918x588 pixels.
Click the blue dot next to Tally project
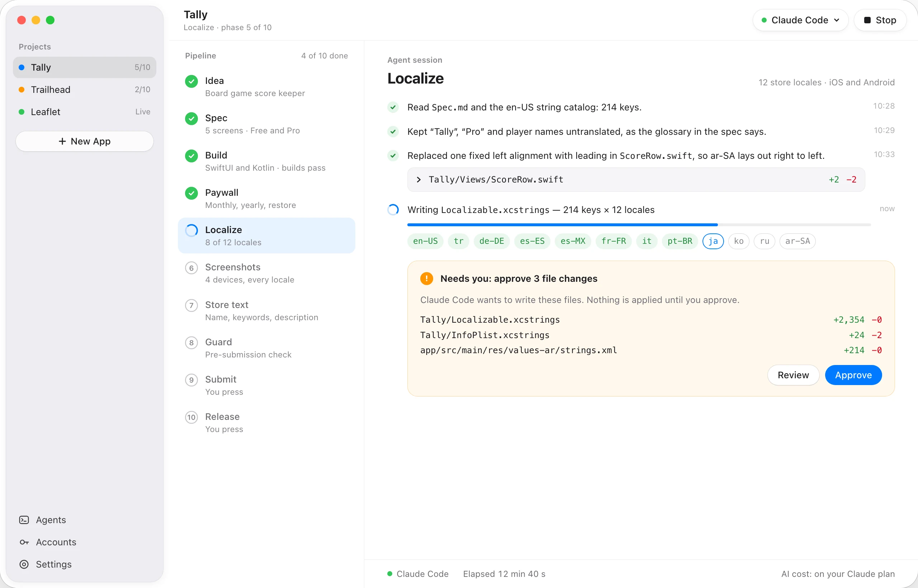click(x=22, y=67)
